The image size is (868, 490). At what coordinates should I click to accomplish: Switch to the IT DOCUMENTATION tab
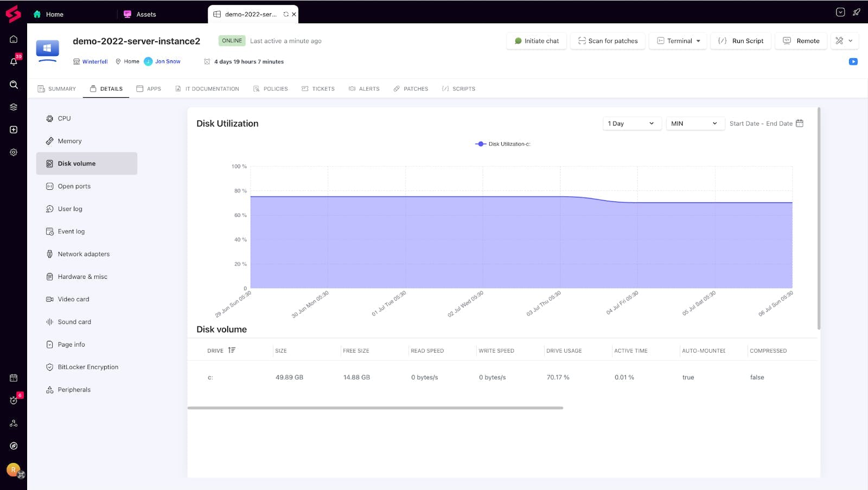pyautogui.click(x=207, y=88)
